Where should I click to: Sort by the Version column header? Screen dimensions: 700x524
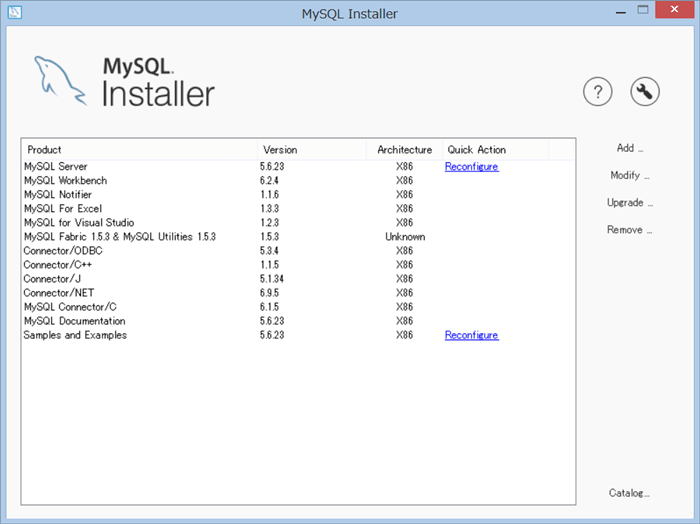(x=310, y=150)
